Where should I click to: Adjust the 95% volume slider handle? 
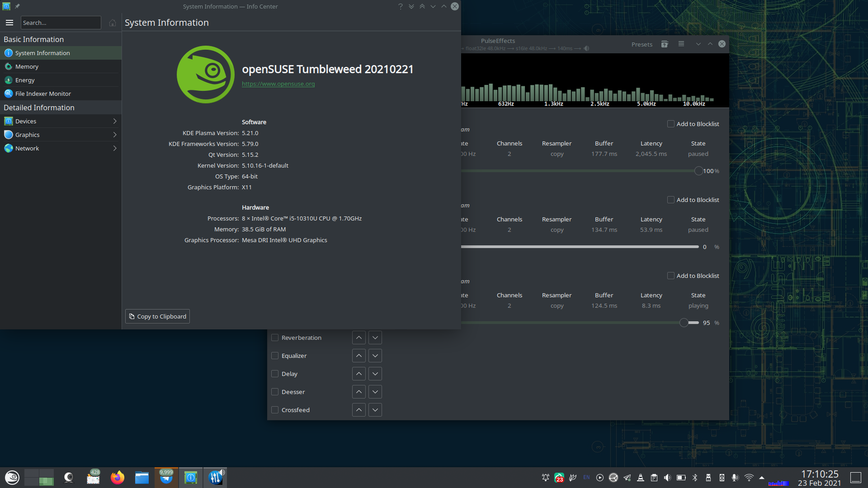point(684,323)
